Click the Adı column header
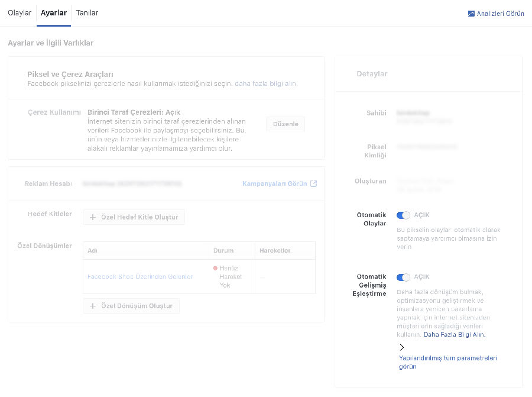The image size is (532, 397). [92, 251]
